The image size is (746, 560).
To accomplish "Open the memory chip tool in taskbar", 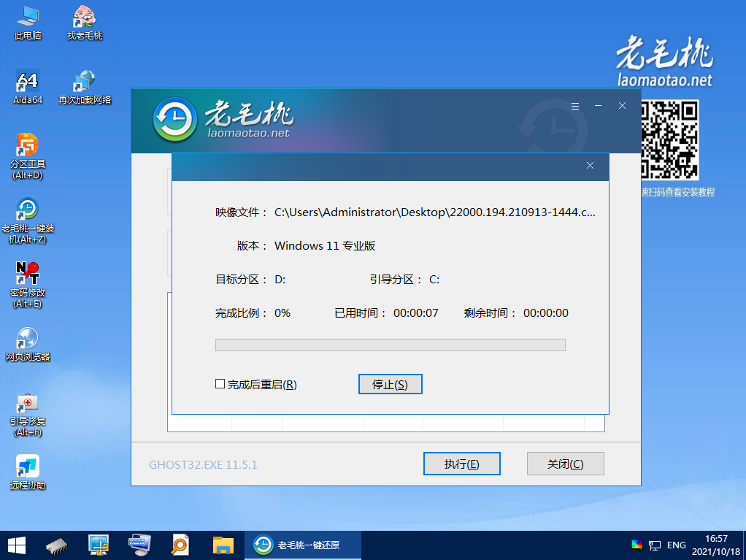I will coord(57,545).
